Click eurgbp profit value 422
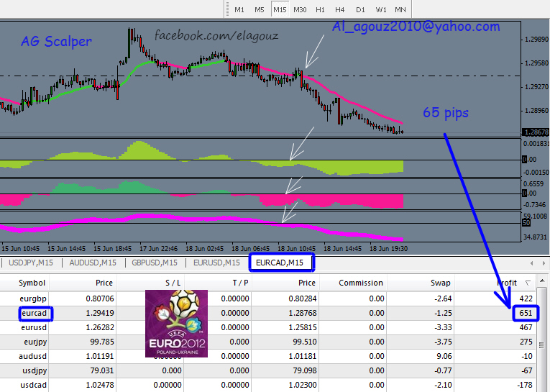This screenshot has height=392, width=550. 526,298
